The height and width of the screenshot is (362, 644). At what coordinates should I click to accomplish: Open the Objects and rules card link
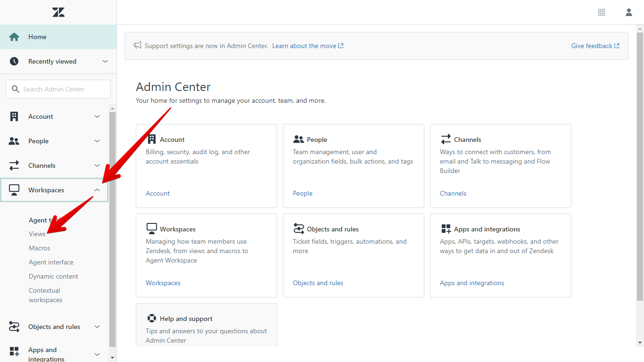point(318,283)
